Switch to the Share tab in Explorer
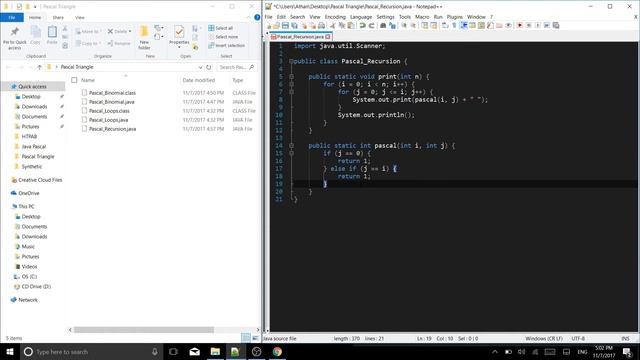The height and width of the screenshot is (360, 640). (58, 18)
